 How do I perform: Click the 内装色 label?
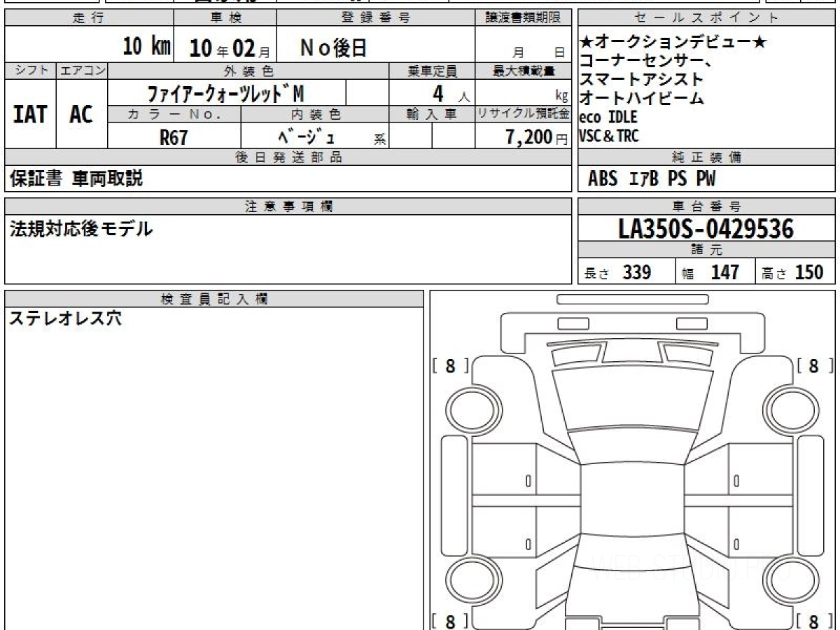pos(315,114)
